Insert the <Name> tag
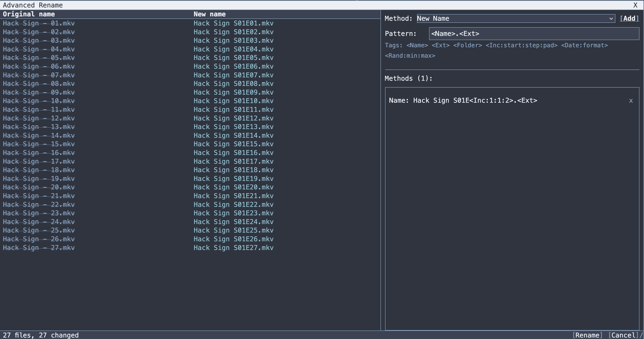644x339 pixels. pyautogui.click(x=417, y=45)
